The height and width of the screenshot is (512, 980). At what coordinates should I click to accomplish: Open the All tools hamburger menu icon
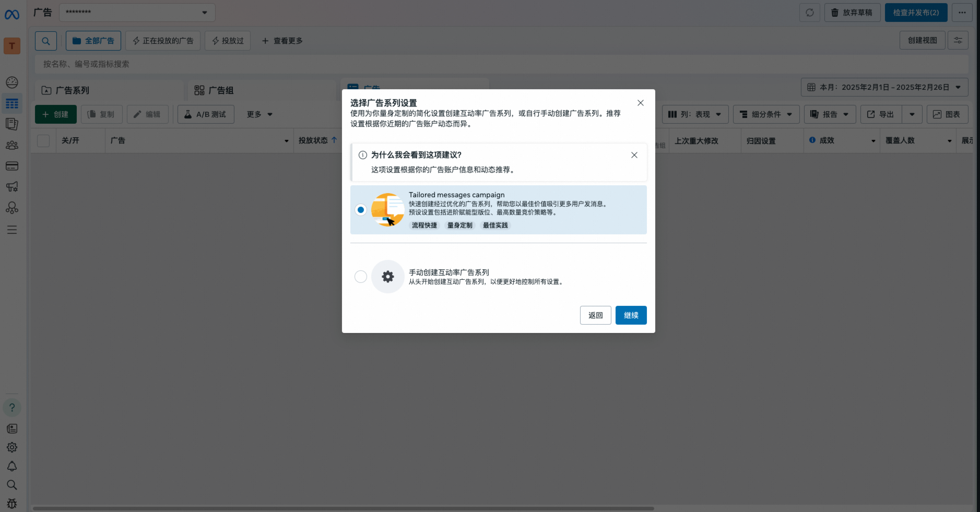tap(12, 230)
